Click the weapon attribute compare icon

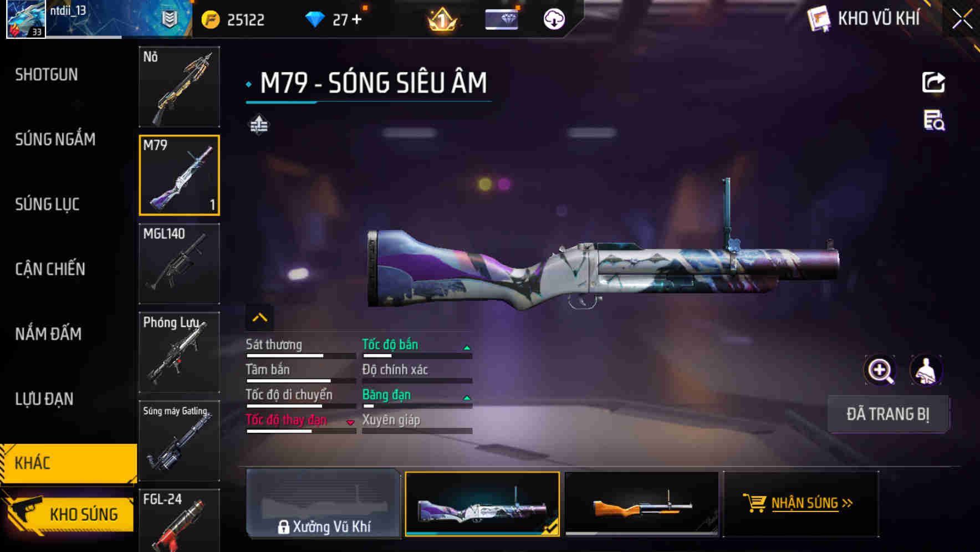click(x=259, y=125)
